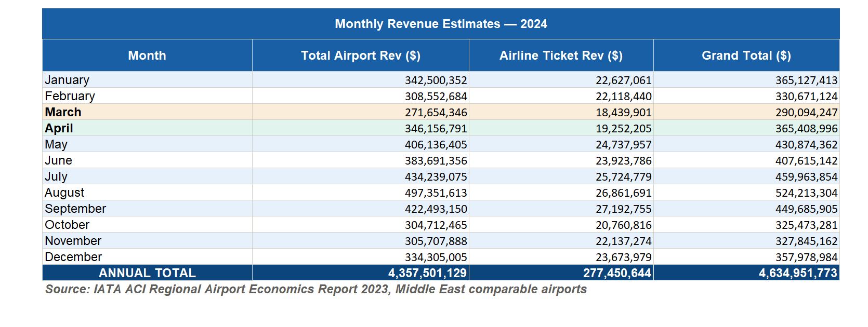The width and height of the screenshot is (868, 327).
Task: Click the Airline Ticket Rev ($) header
Action: (561, 56)
